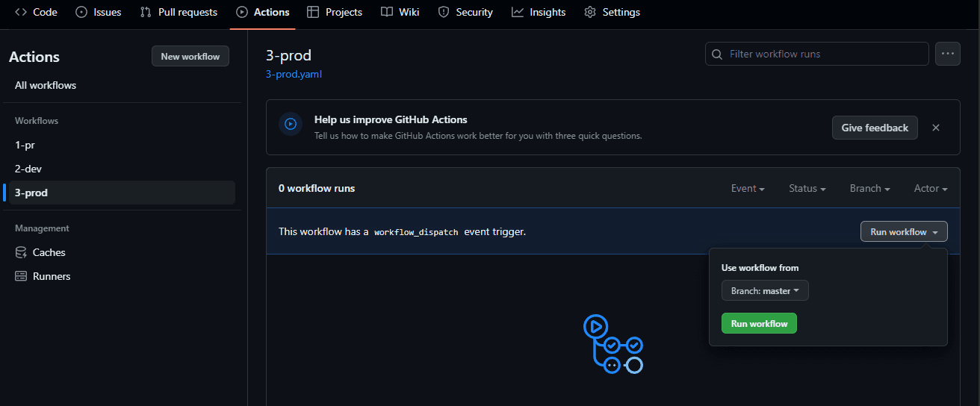The height and width of the screenshot is (406, 980).
Task: Choose a branch via Branch: master
Action: tap(765, 290)
